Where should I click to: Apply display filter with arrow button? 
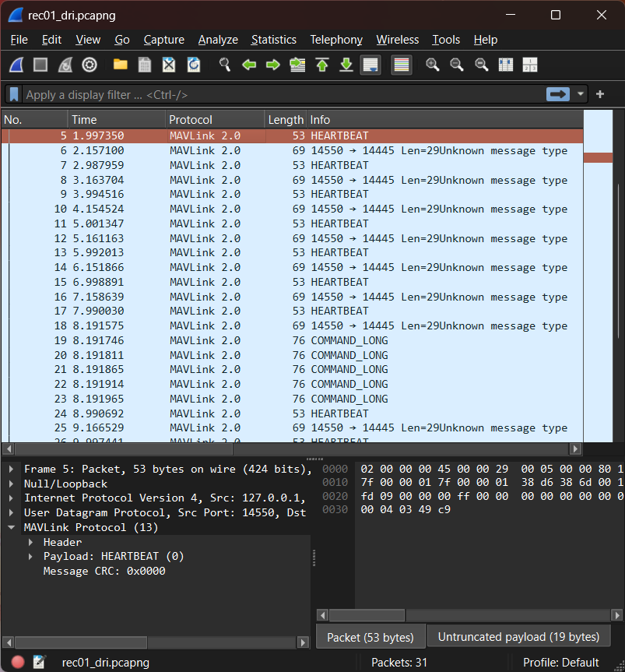tap(557, 94)
